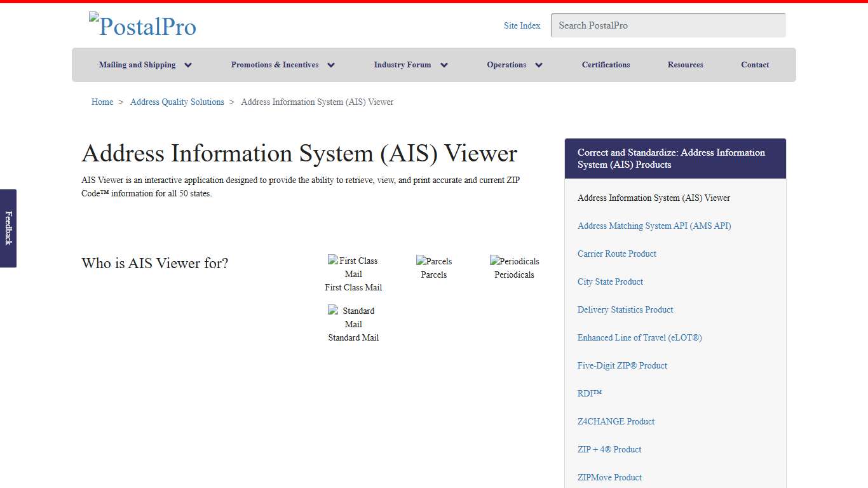The image size is (868, 488).
Task: Open the Site Index link
Action: pyautogui.click(x=522, y=25)
